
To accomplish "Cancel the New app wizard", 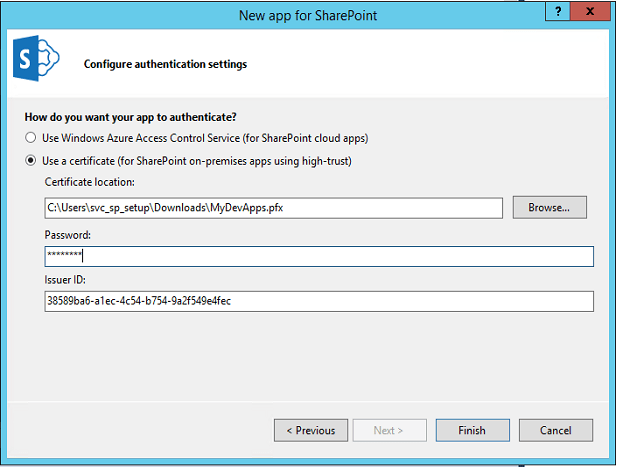I will pyautogui.click(x=556, y=430).
